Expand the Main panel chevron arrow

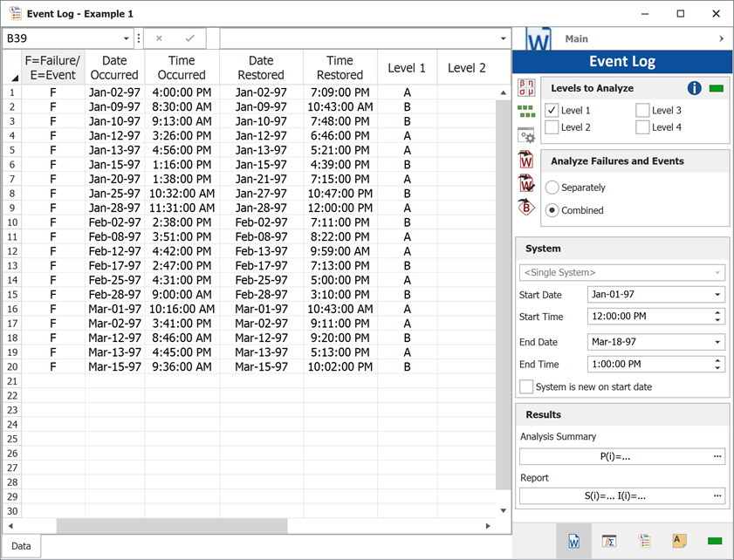coord(722,39)
